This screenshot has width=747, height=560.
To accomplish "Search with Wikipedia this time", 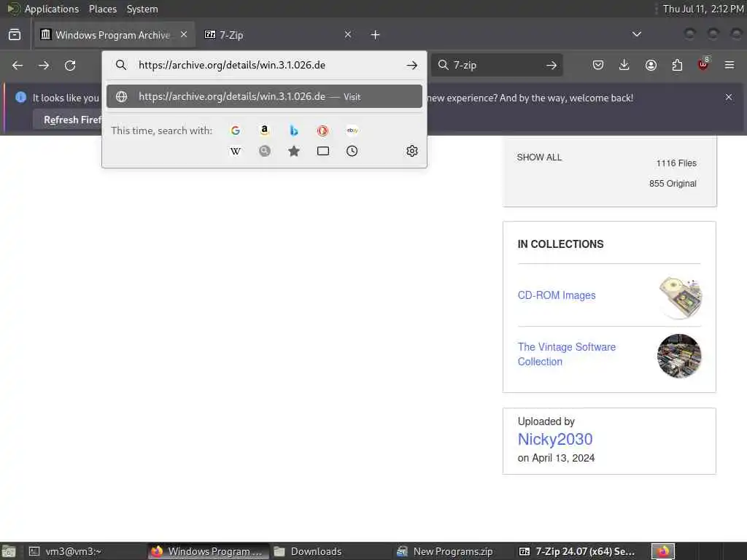I will coord(236,152).
